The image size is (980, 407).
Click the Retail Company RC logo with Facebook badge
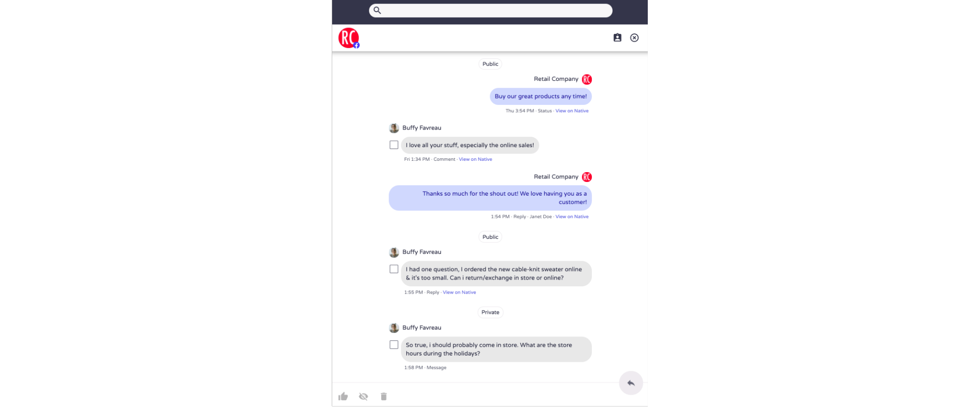(x=349, y=38)
